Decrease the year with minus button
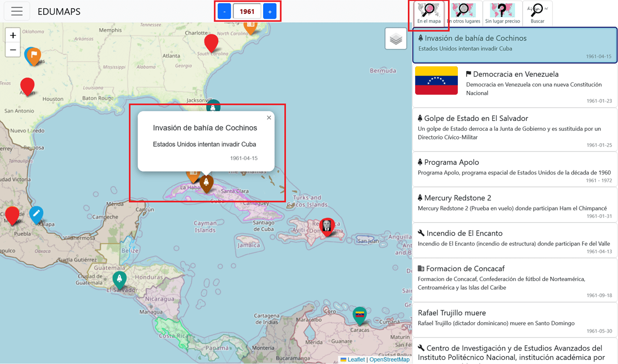The height and width of the screenshot is (364, 618). click(224, 11)
